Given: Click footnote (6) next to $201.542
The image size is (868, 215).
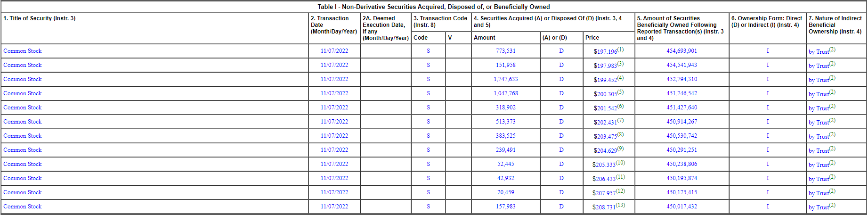Looking at the screenshot, I should [620, 106].
